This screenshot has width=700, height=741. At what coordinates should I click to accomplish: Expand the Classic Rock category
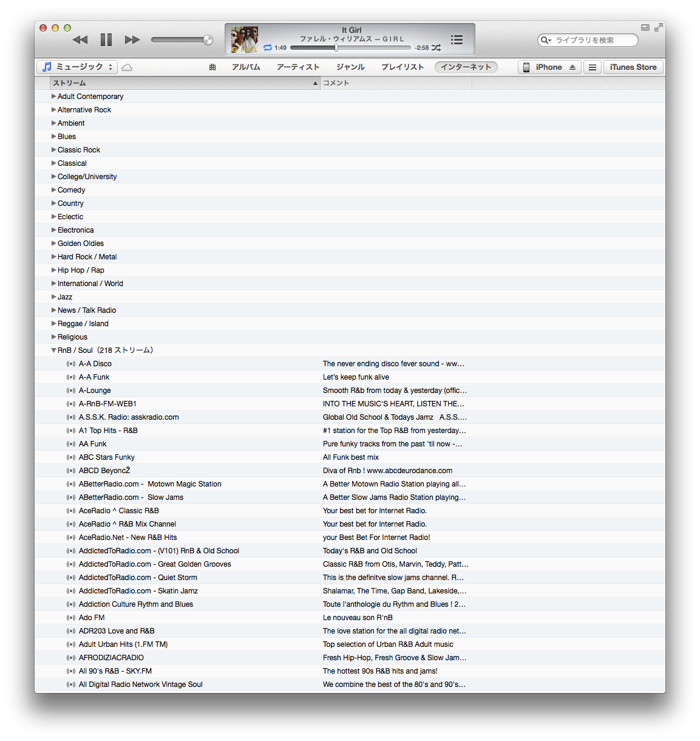(54, 149)
